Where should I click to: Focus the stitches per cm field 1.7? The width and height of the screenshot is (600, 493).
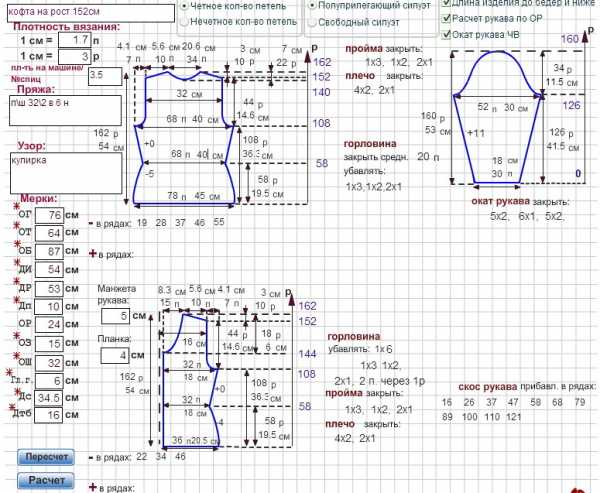point(73,39)
